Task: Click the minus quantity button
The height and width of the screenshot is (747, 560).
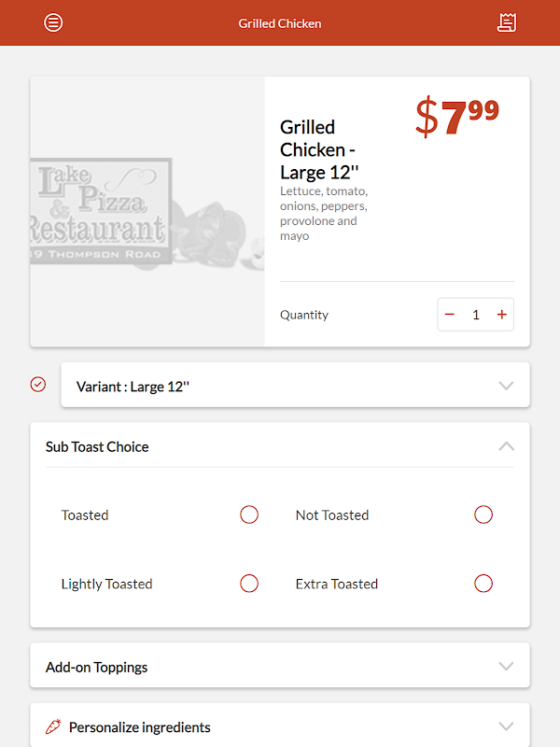Action: pos(450,315)
